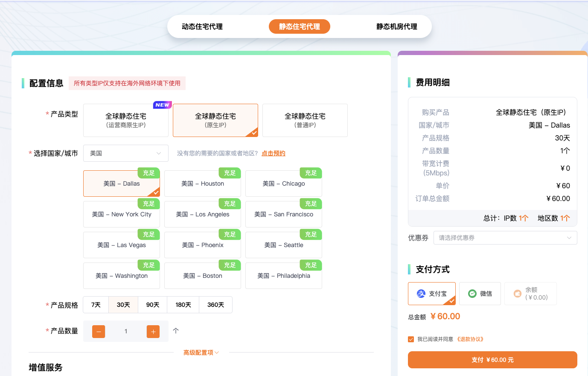Screen dimensions: 588x376
Task: Click the balance wallet icon
Action: pyautogui.click(x=518, y=294)
